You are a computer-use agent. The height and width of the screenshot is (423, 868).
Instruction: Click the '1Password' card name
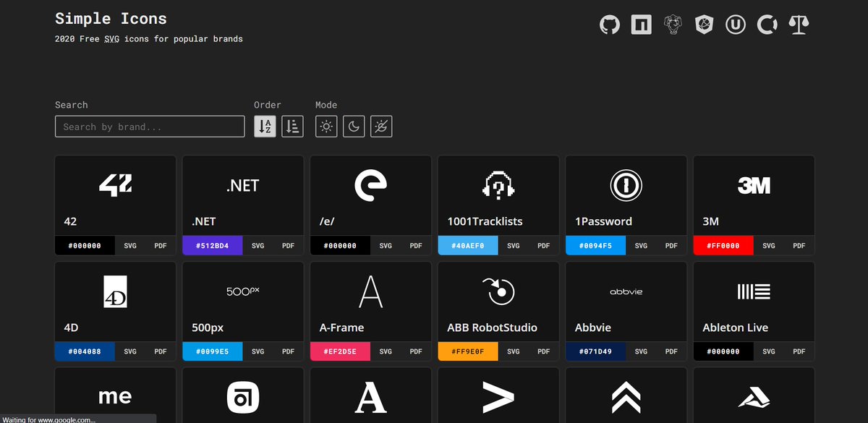[604, 221]
